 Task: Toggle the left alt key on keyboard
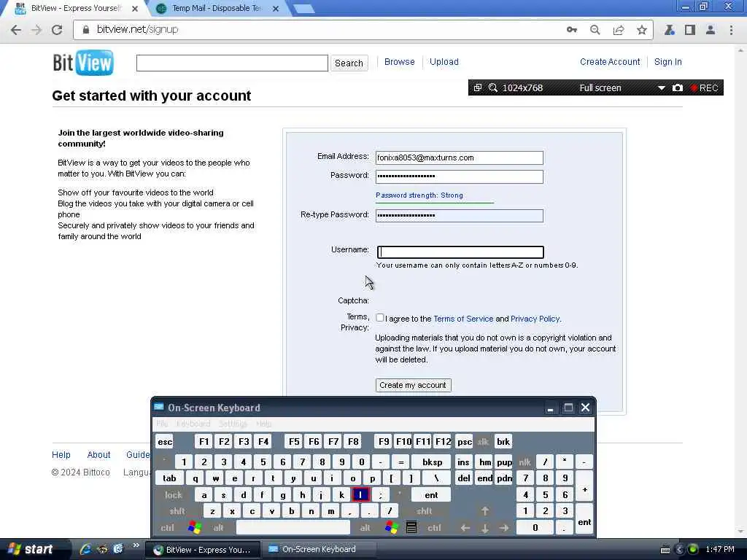pos(218,528)
